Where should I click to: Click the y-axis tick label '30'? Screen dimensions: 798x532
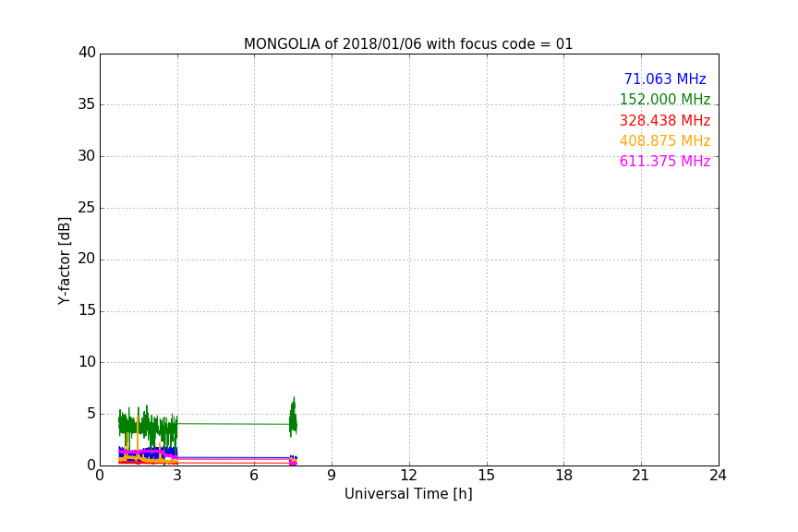[x=87, y=156]
